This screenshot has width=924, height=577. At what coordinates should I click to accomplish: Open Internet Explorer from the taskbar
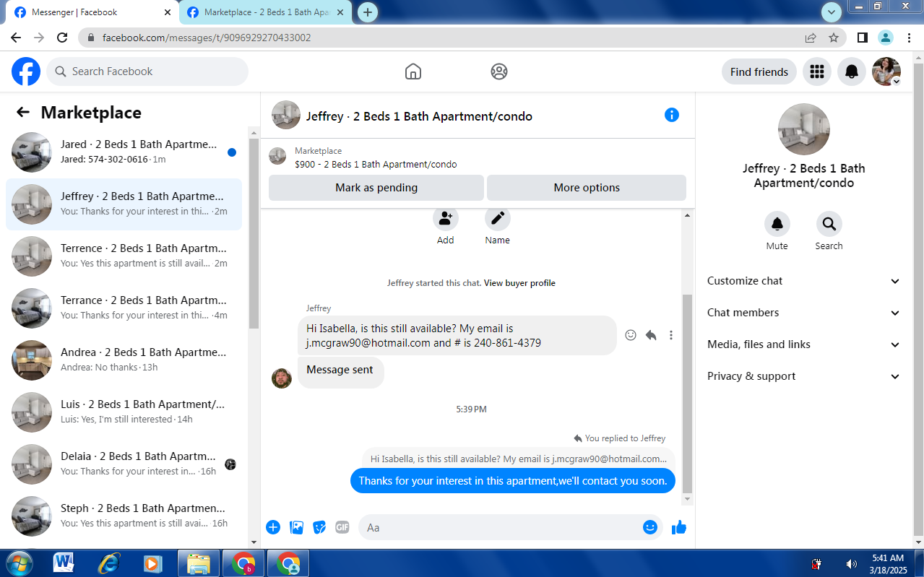108,563
